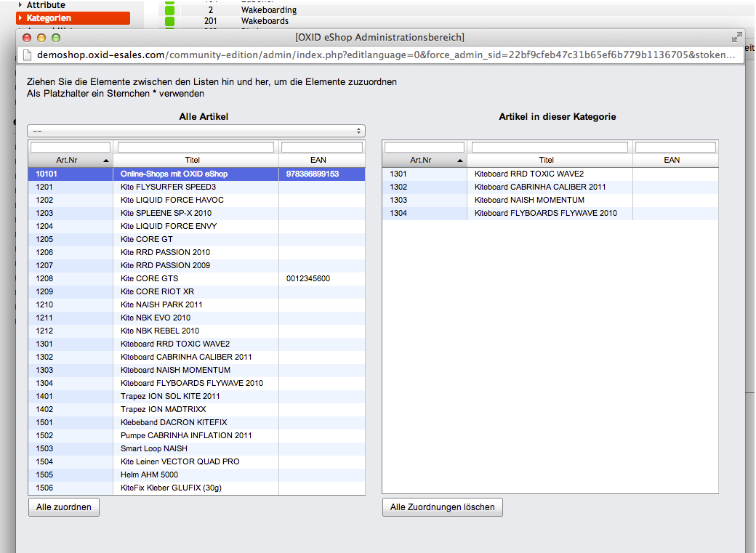Expand the Kategorien sidebar entry
The image size is (756, 553).
coord(20,17)
